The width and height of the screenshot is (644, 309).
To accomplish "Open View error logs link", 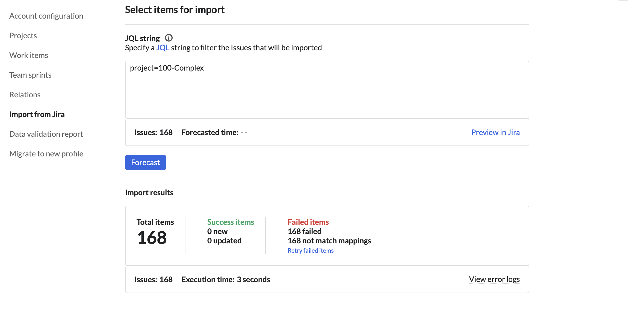I will click(x=494, y=279).
